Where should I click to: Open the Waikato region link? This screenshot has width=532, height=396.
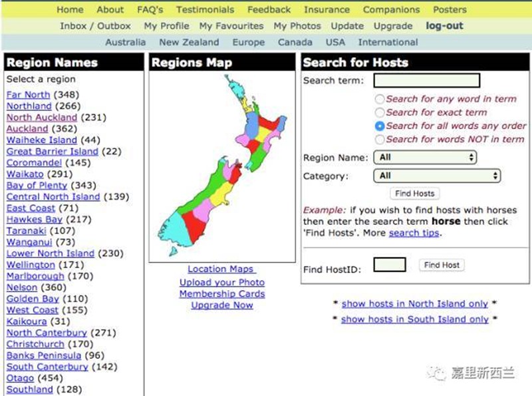pos(25,174)
